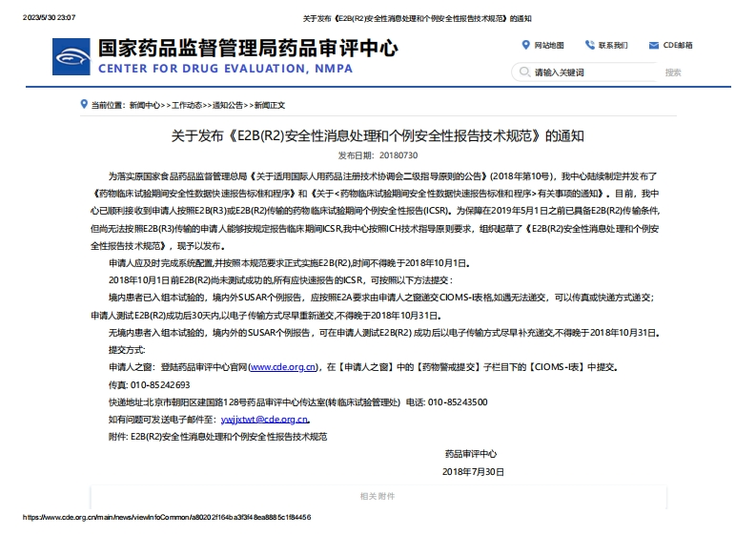Click the 联系我们 phone icon
Viewport: 756px width, 535px height.
589,45
